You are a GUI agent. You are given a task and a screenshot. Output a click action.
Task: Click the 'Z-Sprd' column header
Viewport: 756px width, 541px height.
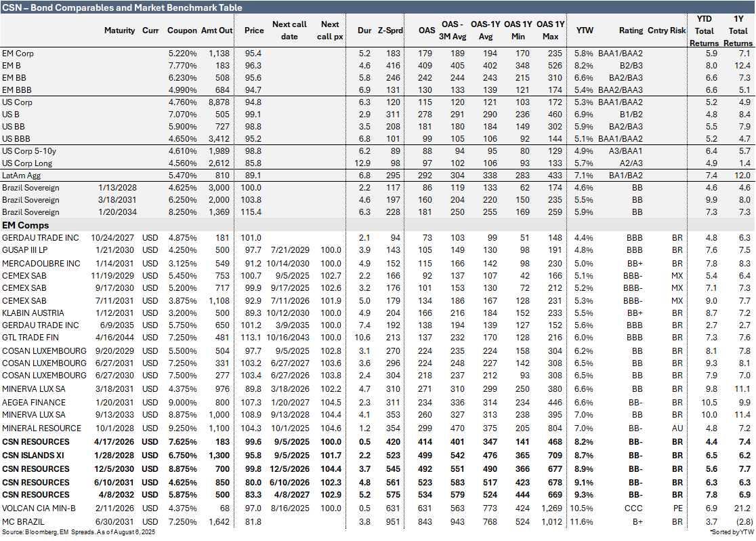390,30
